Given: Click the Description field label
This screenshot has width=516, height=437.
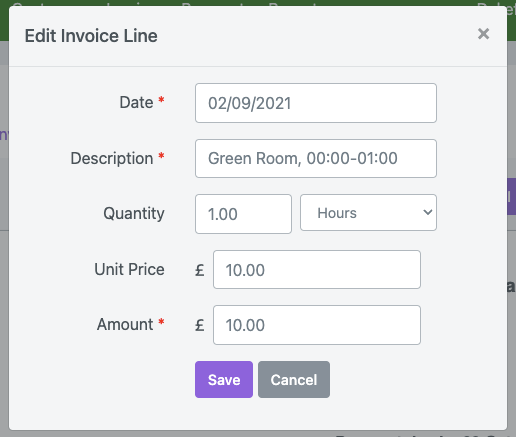Looking at the screenshot, I should (112, 158).
